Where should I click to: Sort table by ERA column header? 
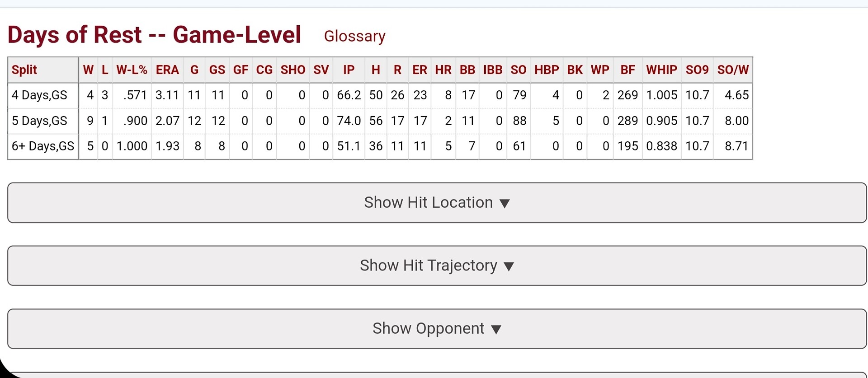tap(167, 70)
